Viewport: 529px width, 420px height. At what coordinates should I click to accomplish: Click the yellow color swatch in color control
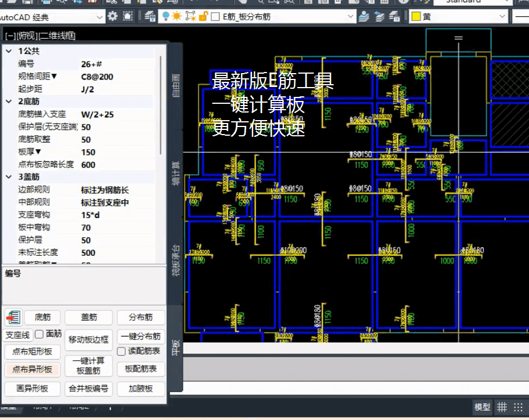[x=416, y=17]
